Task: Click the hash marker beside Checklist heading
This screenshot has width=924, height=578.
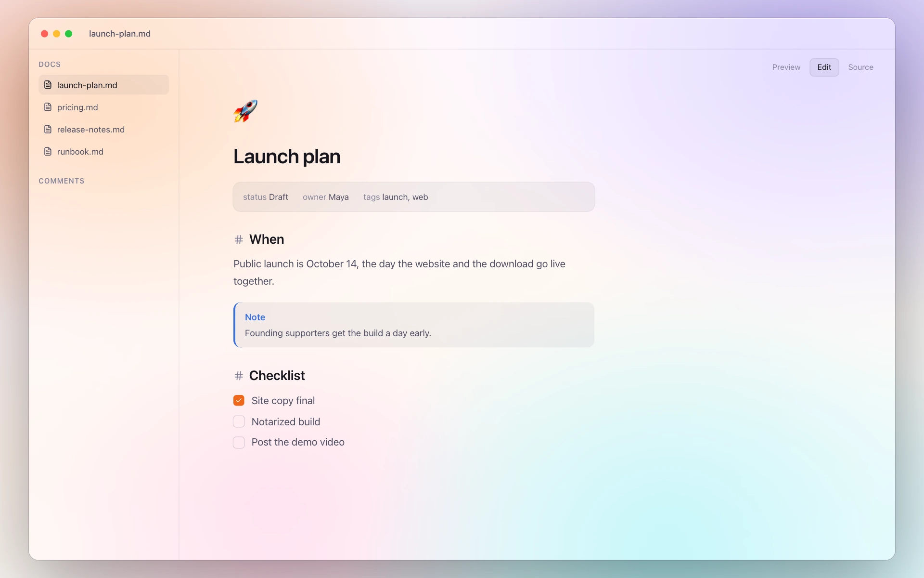Action: click(239, 376)
